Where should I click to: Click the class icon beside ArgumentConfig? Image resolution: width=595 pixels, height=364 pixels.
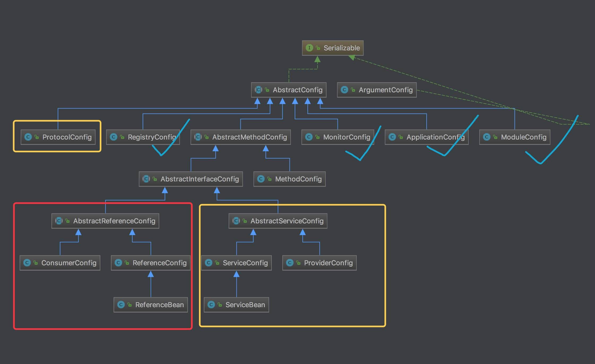coord(344,90)
